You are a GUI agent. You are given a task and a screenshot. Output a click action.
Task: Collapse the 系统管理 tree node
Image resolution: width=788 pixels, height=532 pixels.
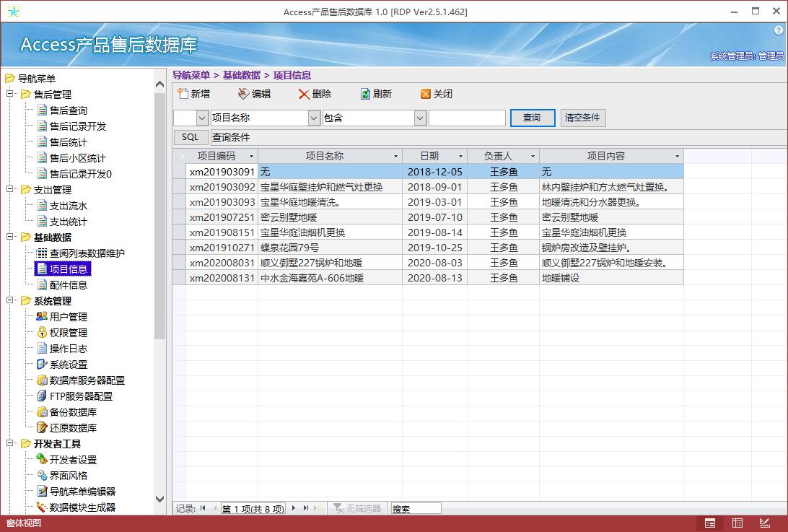click(9, 300)
